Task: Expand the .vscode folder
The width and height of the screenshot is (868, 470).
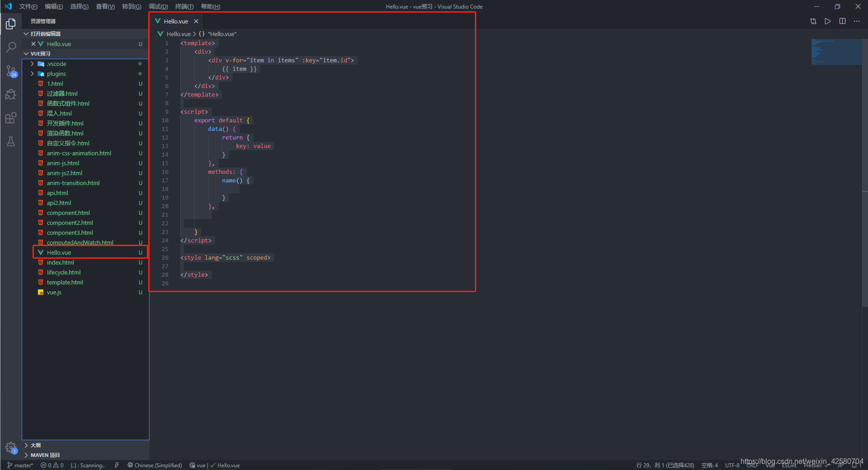Action: coord(86,64)
